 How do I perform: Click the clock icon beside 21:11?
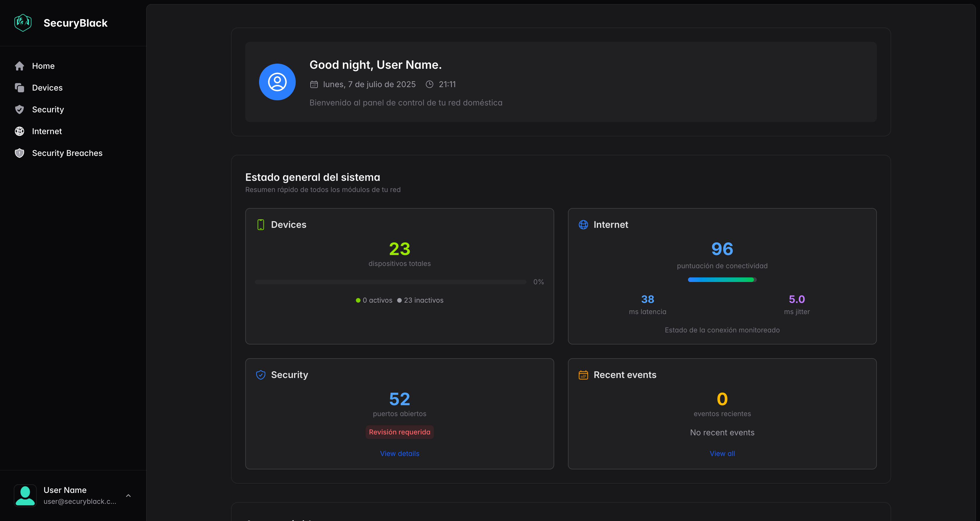click(430, 85)
